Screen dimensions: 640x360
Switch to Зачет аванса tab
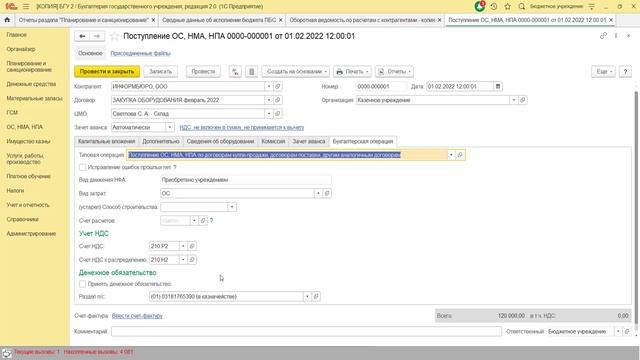tap(309, 141)
